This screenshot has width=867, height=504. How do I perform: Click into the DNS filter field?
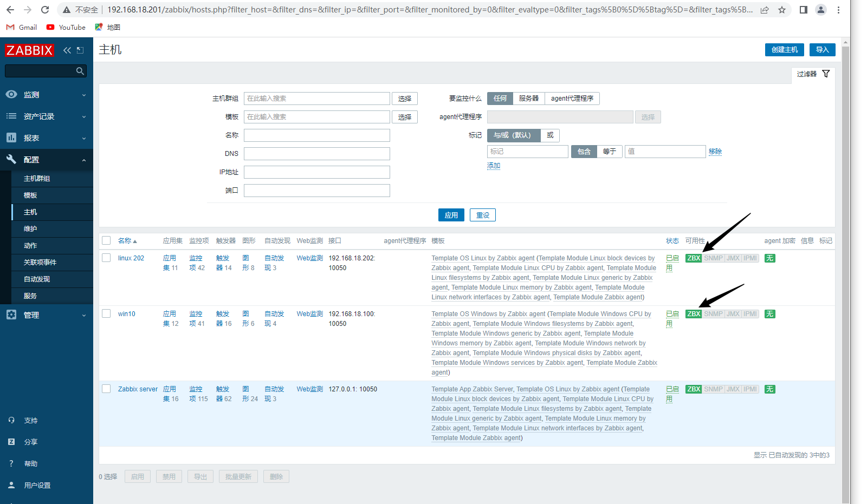point(316,154)
